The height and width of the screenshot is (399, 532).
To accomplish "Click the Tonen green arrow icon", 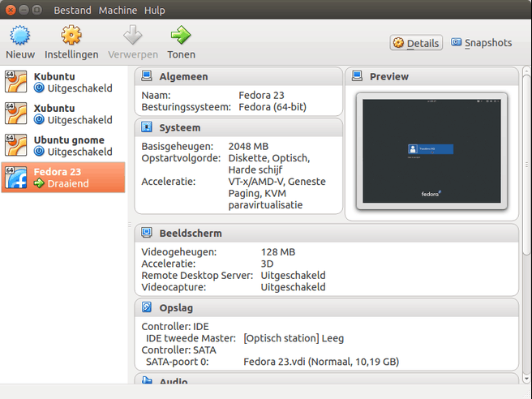I will pyautogui.click(x=181, y=35).
